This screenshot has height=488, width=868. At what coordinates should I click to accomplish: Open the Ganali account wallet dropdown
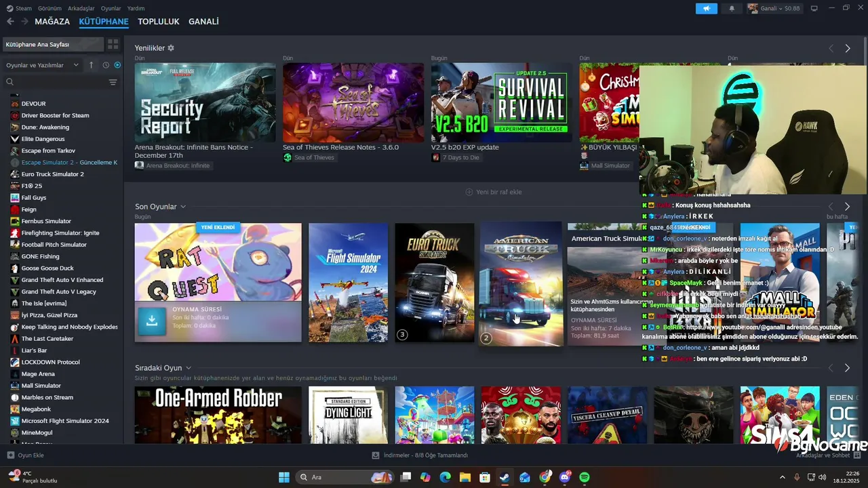(x=774, y=8)
